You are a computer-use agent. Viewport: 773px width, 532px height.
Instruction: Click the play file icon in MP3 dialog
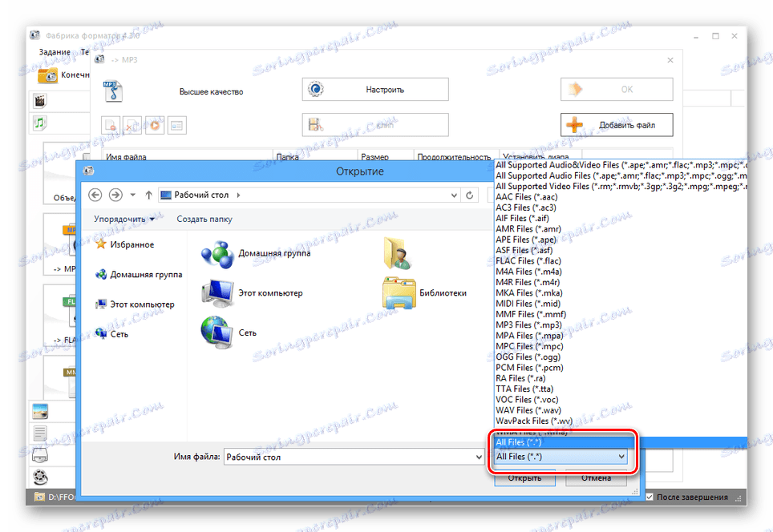click(x=155, y=125)
